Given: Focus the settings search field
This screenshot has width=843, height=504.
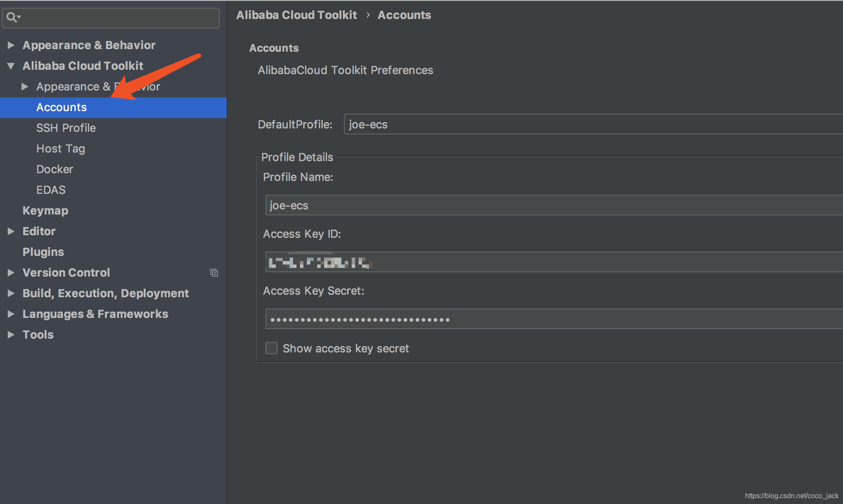Looking at the screenshot, I should 111,18.
